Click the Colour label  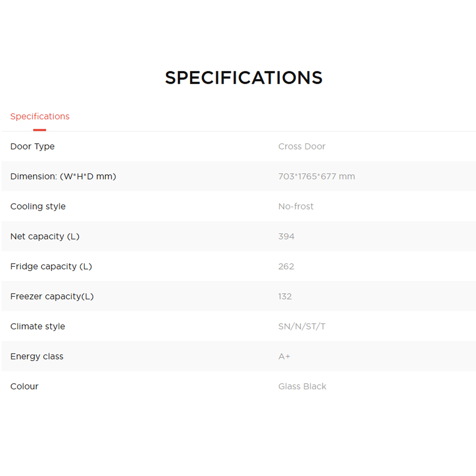pyautogui.click(x=24, y=387)
